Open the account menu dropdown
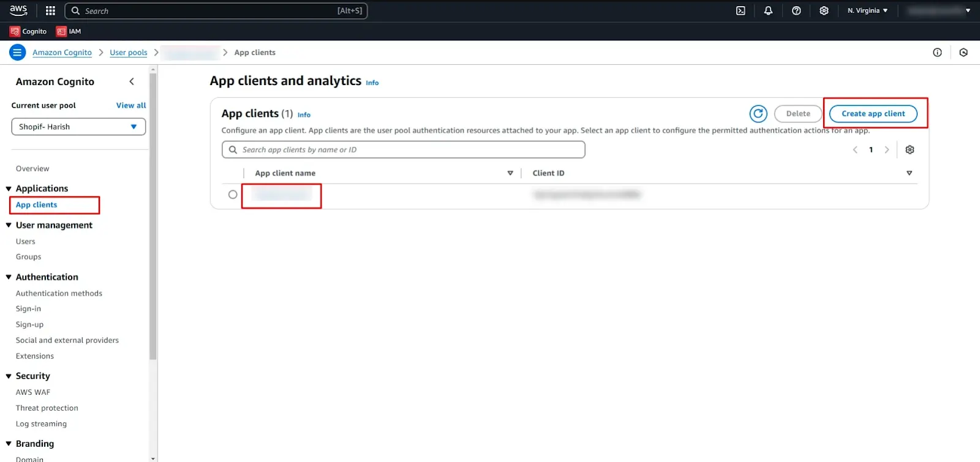This screenshot has height=462, width=980. tap(939, 10)
